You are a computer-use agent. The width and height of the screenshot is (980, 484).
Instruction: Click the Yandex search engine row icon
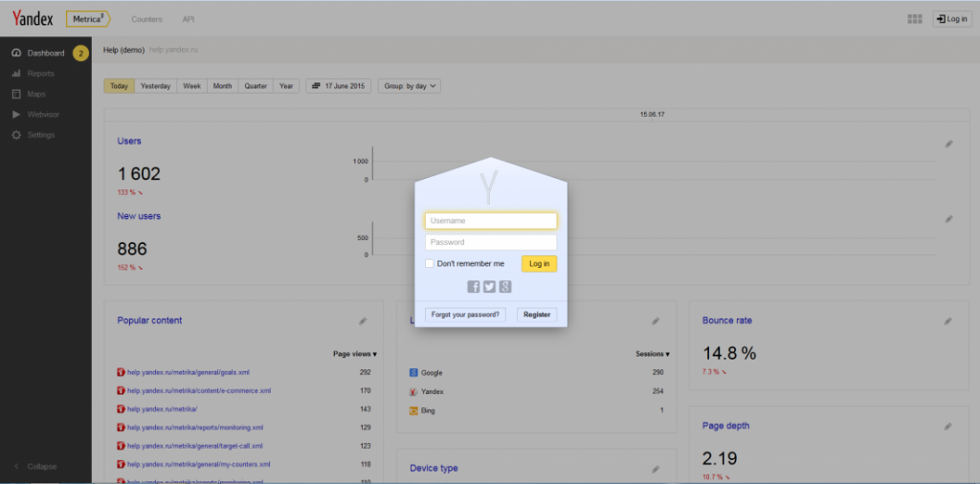(413, 391)
